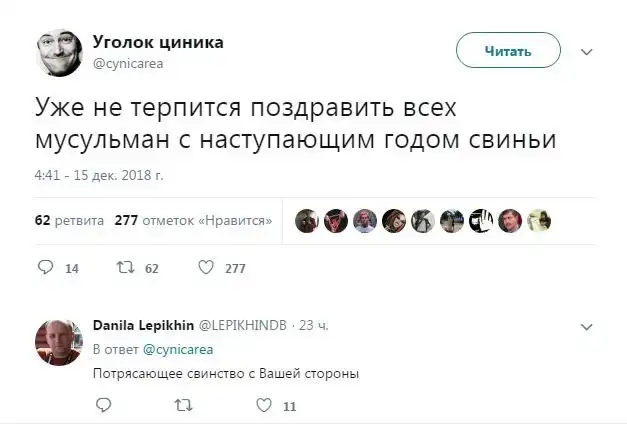Open the tweet timestamp 4:41 - 15 дек. 2018

tap(98, 175)
